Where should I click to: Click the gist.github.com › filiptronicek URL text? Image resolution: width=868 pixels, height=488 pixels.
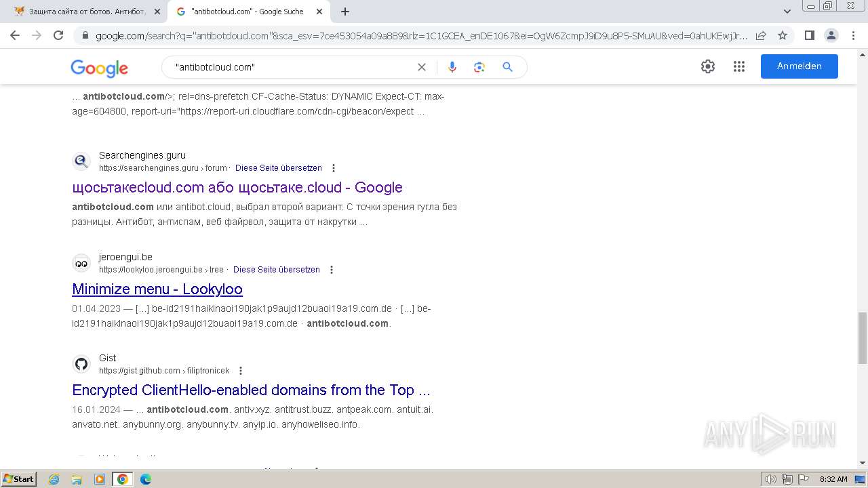[x=164, y=371]
